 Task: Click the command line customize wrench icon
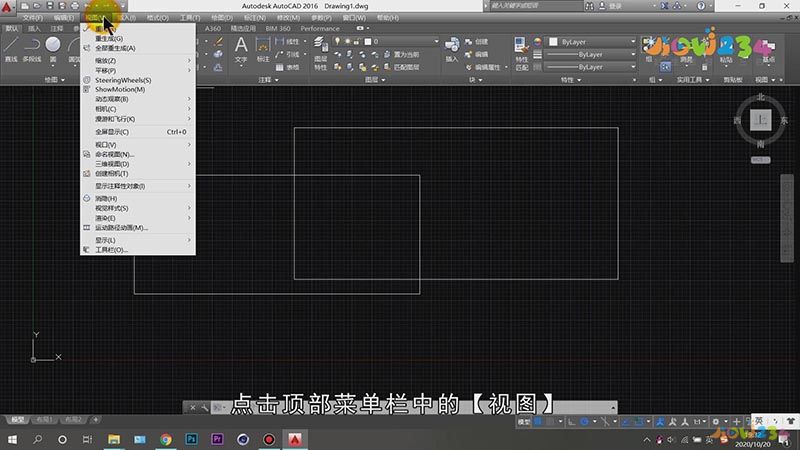pos(205,407)
